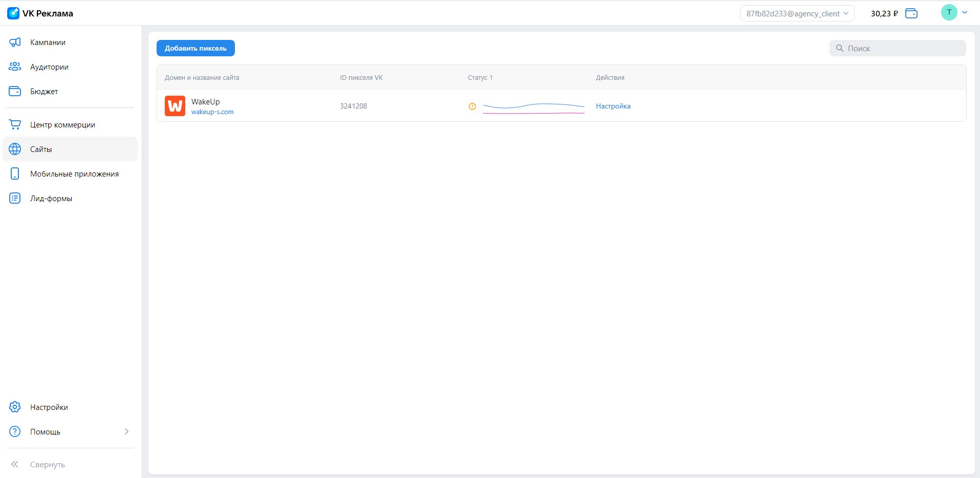
Task: Click the WakeUp site name
Action: pos(205,101)
